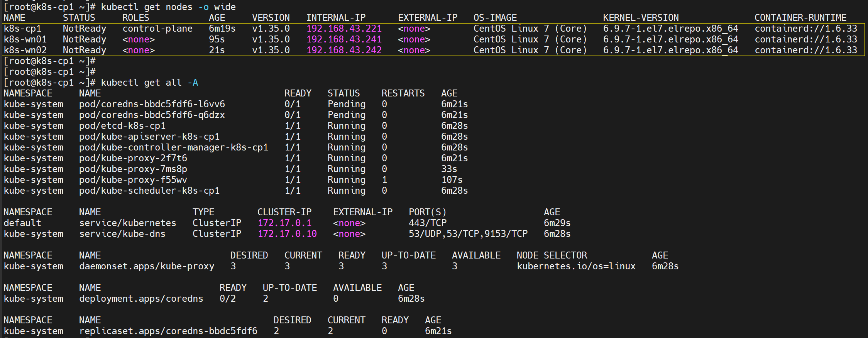Screen dimensions: 868x338
Task: Click pod/coredns-bbdc5fdf6-l6vv6
Action: click(x=152, y=104)
